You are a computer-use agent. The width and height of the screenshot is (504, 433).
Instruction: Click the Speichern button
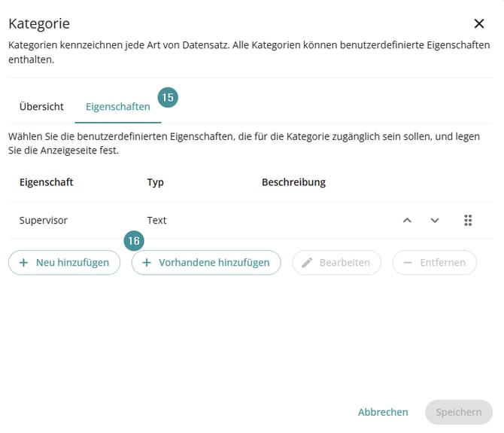[x=459, y=412]
